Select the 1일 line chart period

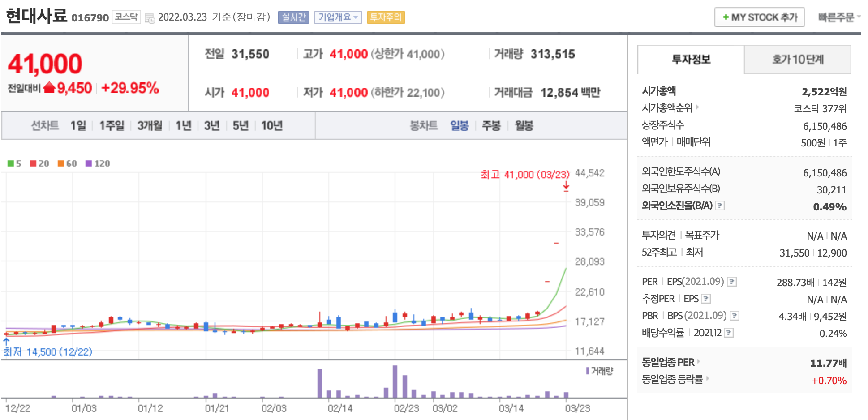pyautogui.click(x=78, y=125)
